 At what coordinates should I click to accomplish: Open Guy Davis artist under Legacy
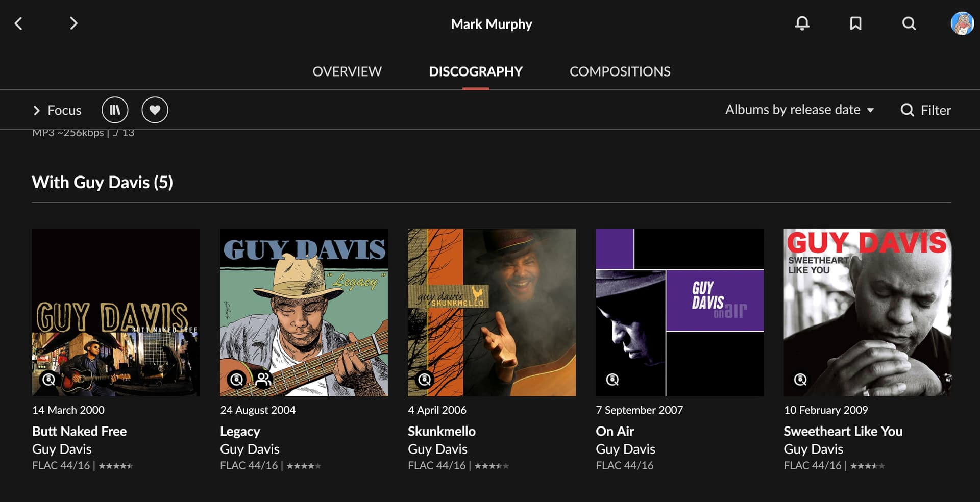tap(250, 449)
